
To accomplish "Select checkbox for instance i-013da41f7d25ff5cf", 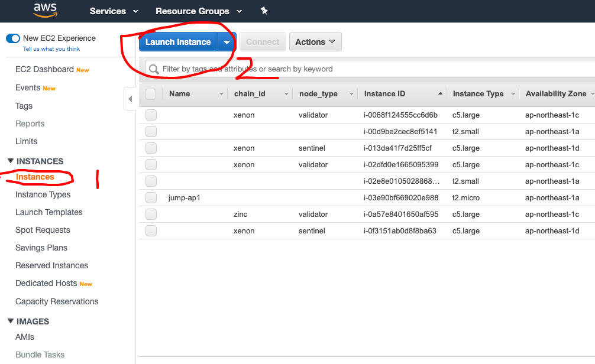I will tap(151, 148).
